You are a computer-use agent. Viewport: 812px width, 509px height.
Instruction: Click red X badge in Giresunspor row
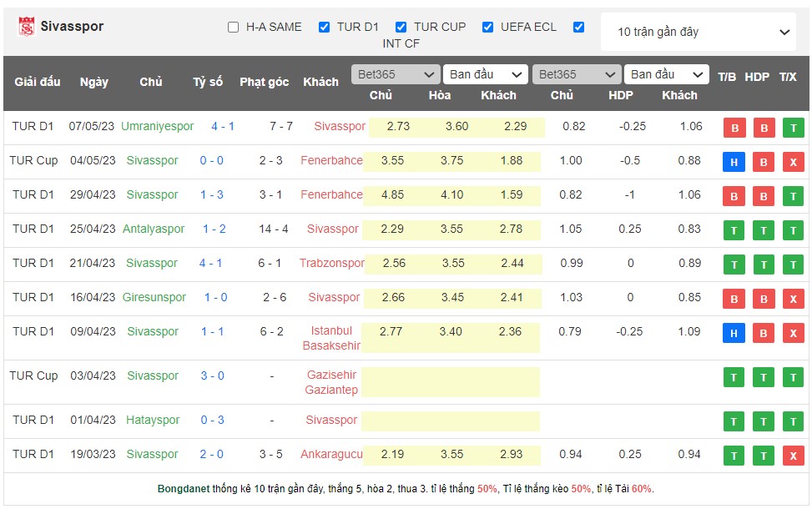793,299
